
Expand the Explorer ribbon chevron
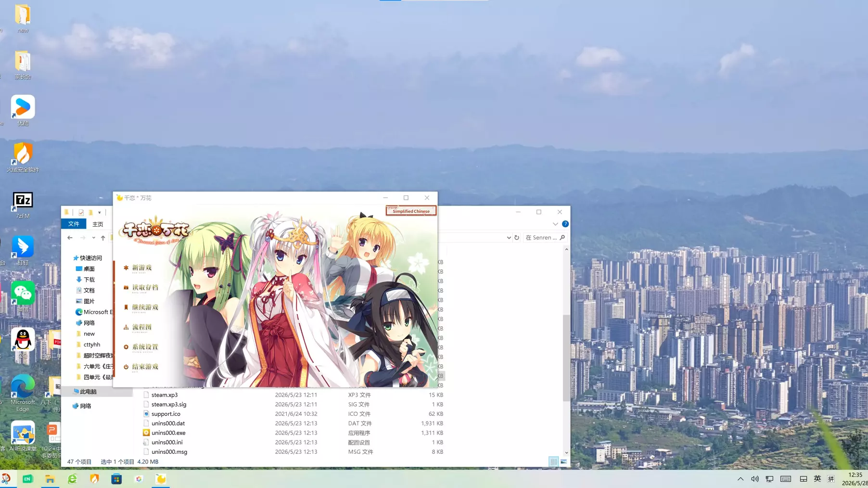coord(555,224)
